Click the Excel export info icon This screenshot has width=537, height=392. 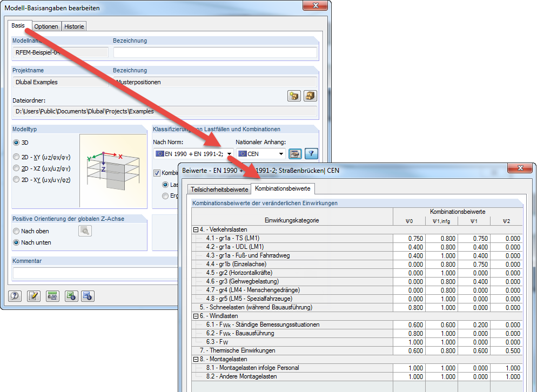71,296
